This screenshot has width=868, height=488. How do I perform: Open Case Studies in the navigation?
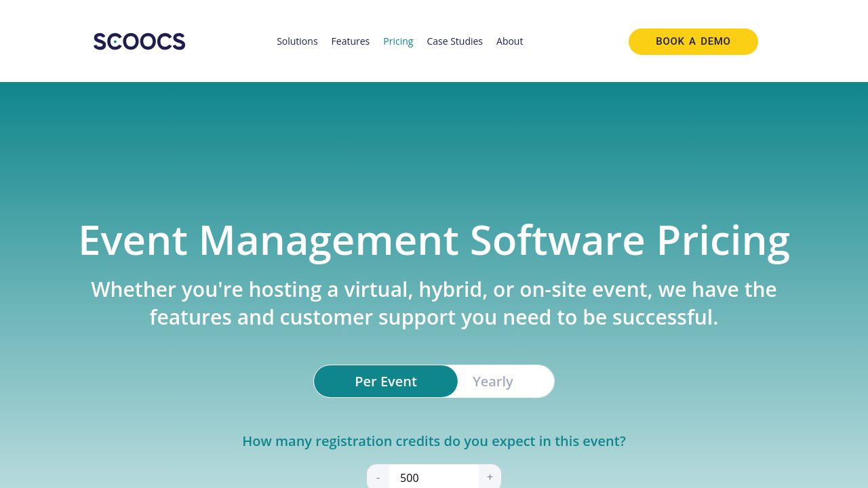(454, 41)
